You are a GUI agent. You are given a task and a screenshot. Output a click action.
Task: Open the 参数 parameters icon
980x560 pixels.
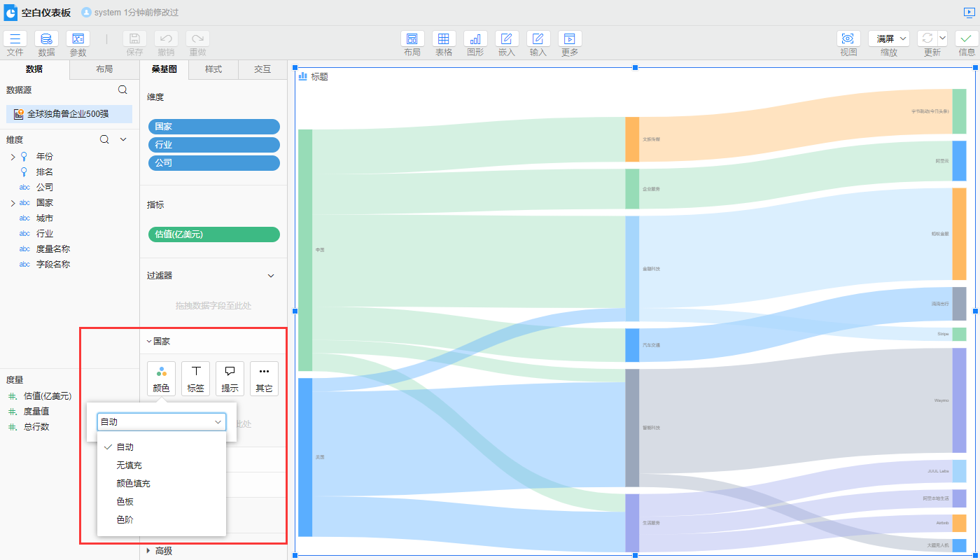tap(78, 39)
